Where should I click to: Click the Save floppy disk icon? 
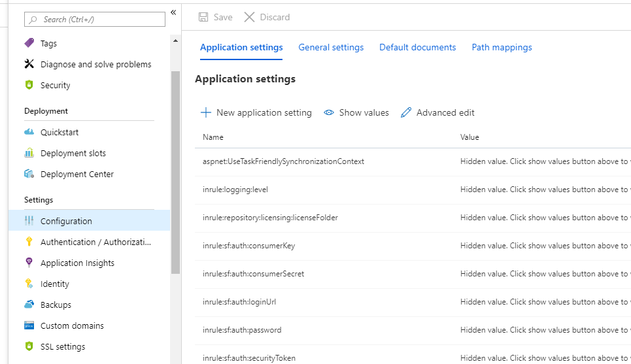tap(203, 17)
